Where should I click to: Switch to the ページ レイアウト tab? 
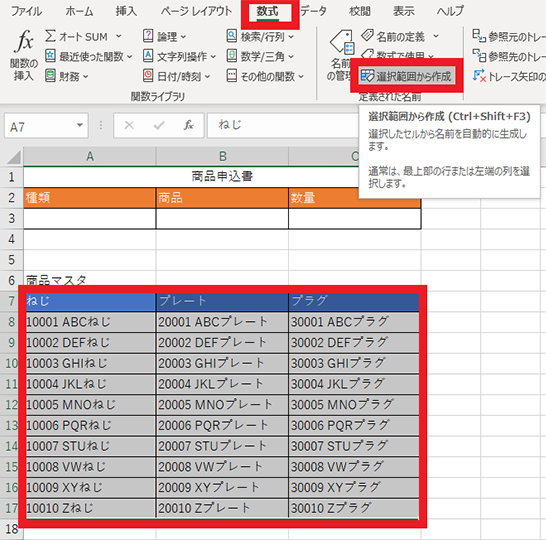[196, 11]
